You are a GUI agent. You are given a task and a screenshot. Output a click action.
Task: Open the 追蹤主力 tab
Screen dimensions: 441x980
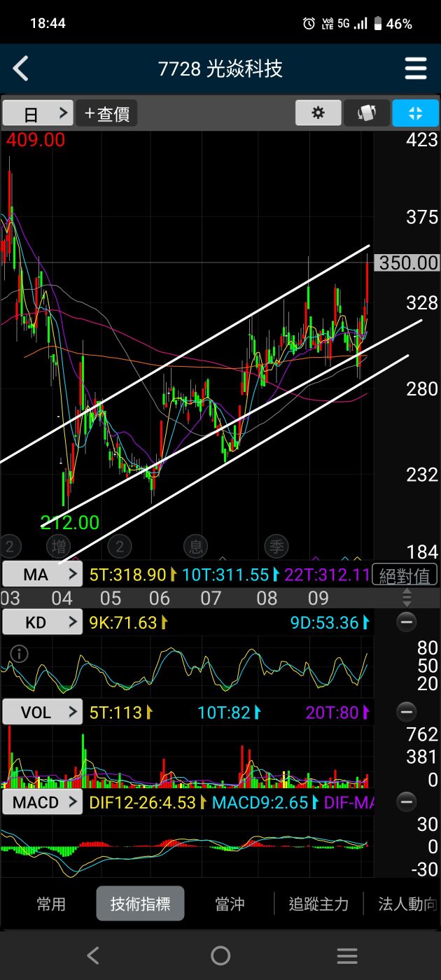coord(318,904)
